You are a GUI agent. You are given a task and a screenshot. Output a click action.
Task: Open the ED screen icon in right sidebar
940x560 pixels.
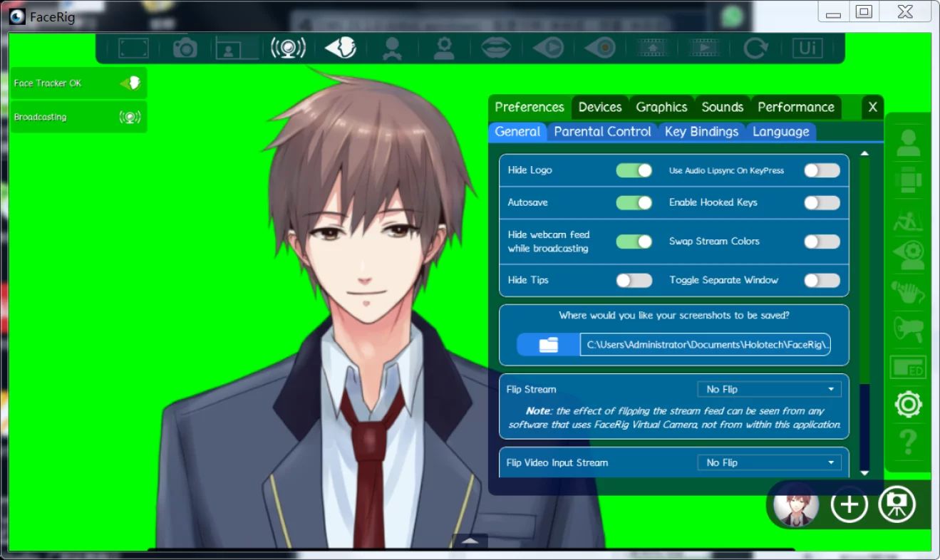click(x=908, y=368)
